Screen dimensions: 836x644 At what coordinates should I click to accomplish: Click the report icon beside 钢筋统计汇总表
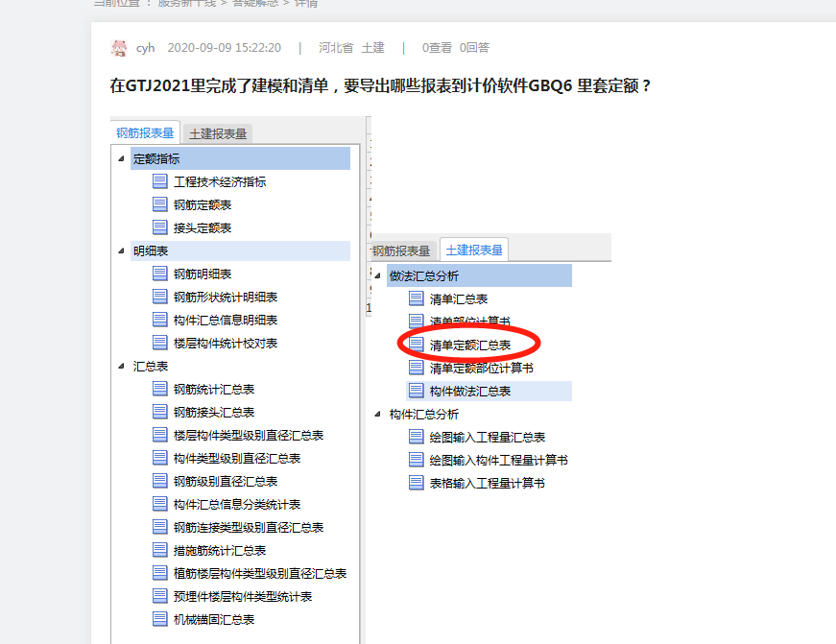[x=160, y=389]
